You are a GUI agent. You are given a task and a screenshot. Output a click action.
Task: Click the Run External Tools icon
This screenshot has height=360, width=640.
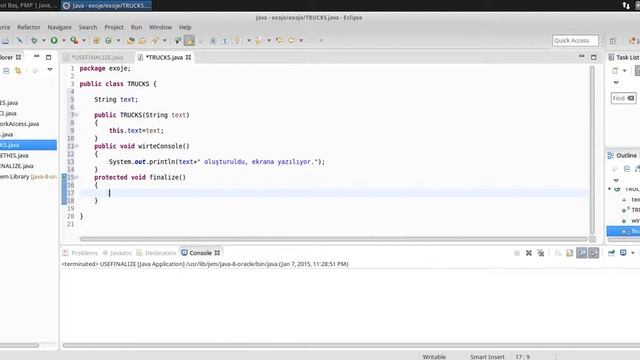tap(74, 40)
